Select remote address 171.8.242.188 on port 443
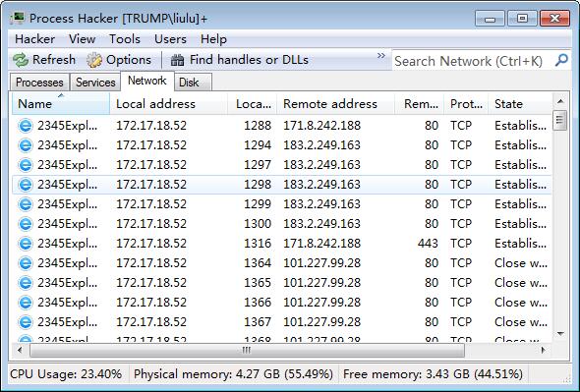 (x=321, y=244)
